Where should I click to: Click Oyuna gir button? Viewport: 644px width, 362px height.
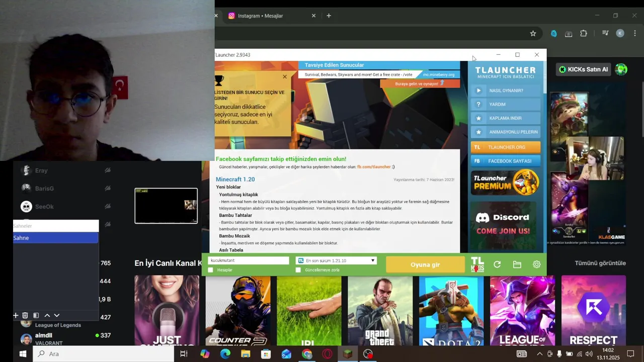coord(425,265)
